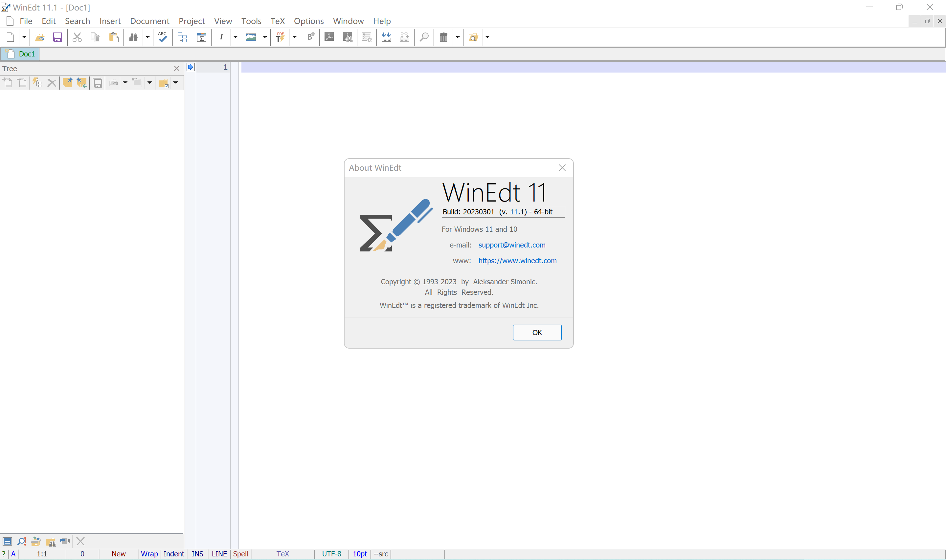The width and height of the screenshot is (946, 560).
Task: Open the Options menu
Action: point(308,21)
